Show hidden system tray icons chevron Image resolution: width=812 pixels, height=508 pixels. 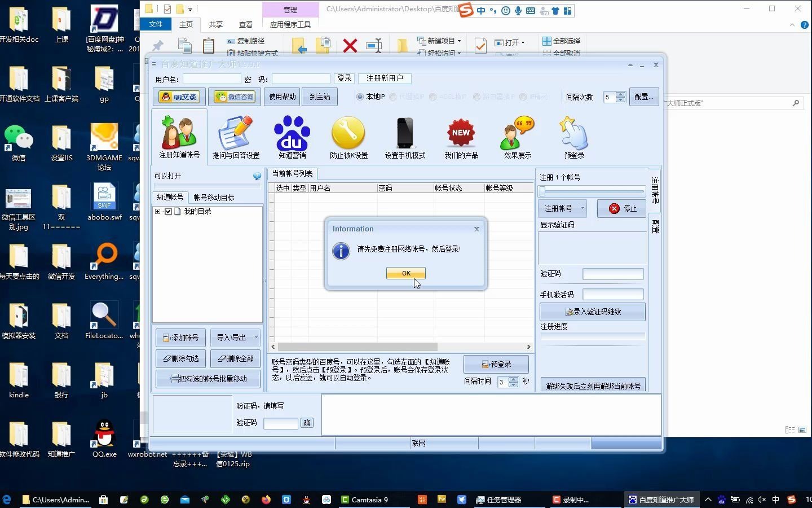point(708,500)
